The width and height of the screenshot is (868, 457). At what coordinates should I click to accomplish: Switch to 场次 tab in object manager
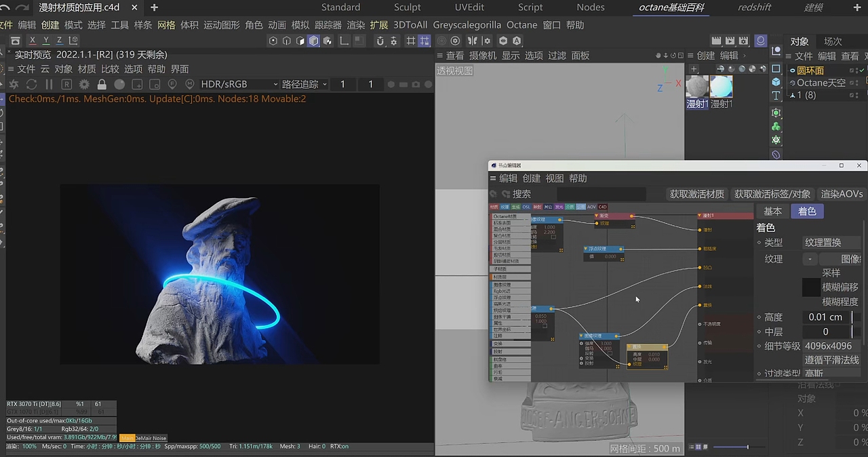(x=833, y=41)
